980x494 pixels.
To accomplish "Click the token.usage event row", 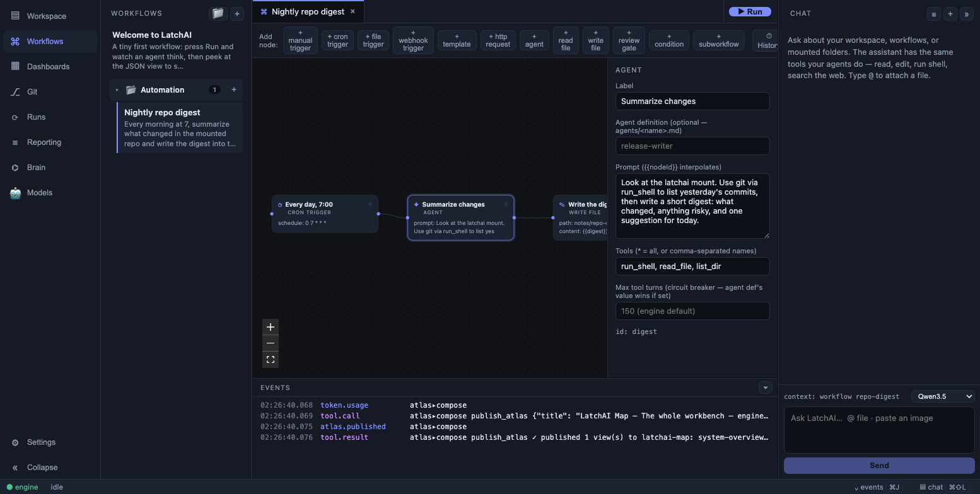I will 515,405.
